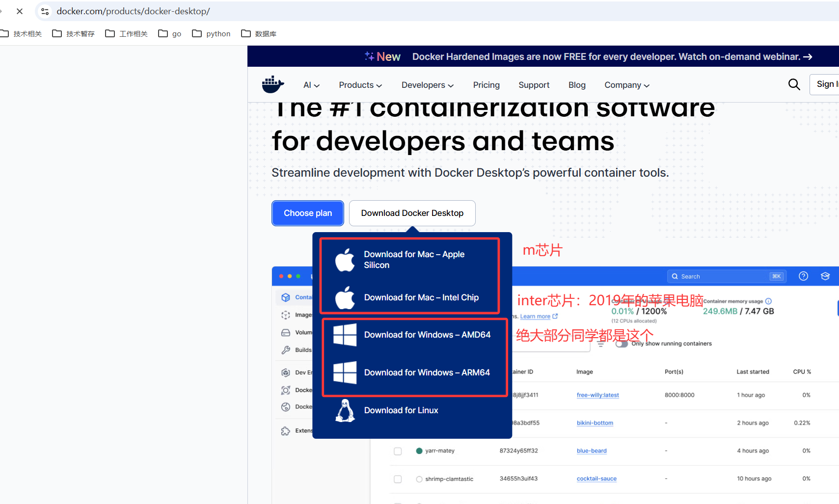Choose Download for Windows – AMD64
Image resolution: width=839 pixels, height=504 pixels.
[412, 335]
